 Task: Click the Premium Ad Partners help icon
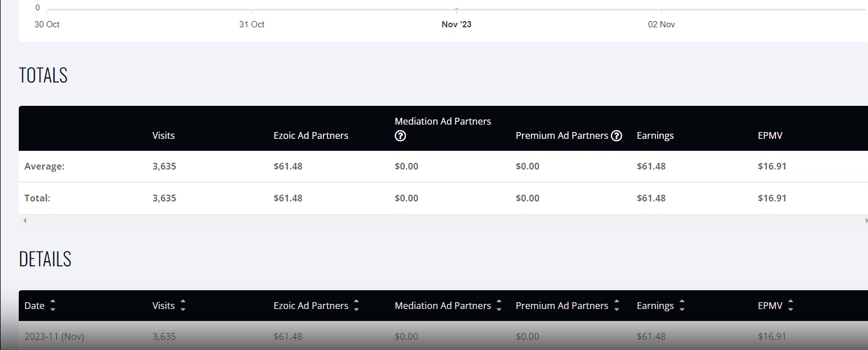click(616, 135)
